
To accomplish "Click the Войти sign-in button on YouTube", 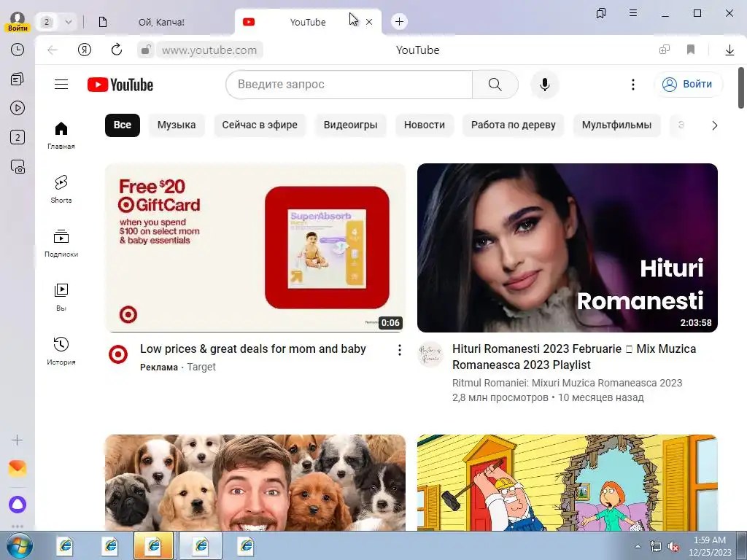I will (x=689, y=85).
